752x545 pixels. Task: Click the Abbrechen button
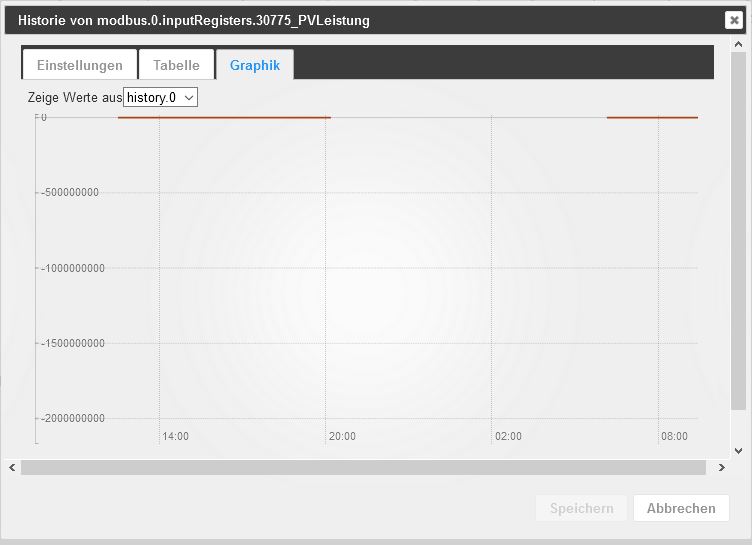(x=681, y=508)
